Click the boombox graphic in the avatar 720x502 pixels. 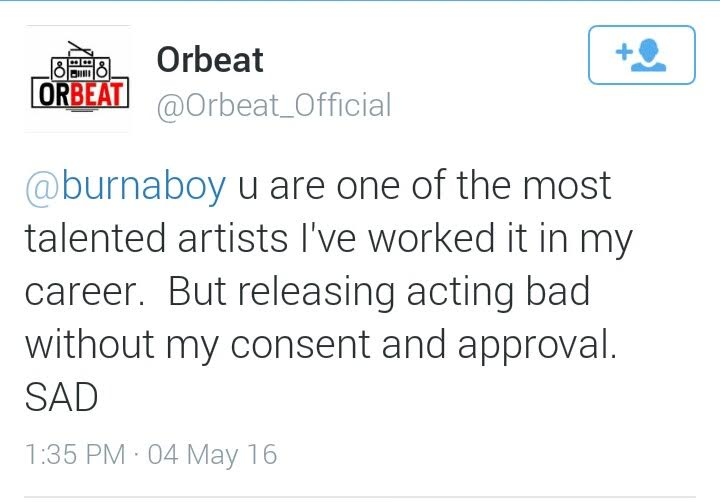pyautogui.click(x=79, y=67)
